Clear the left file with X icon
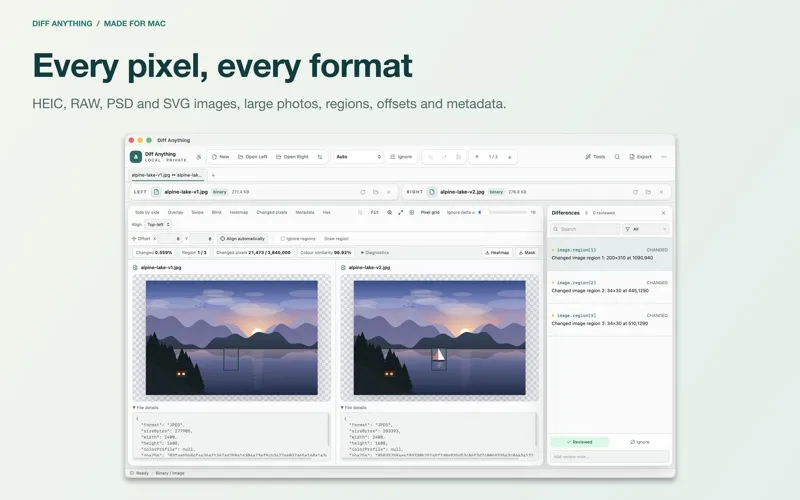 click(x=389, y=192)
